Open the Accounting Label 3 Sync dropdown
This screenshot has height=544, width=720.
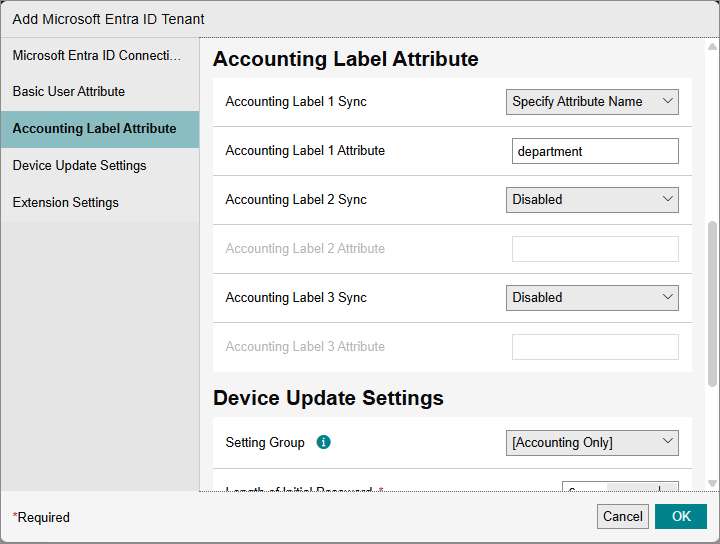pyautogui.click(x=592, y=298)
